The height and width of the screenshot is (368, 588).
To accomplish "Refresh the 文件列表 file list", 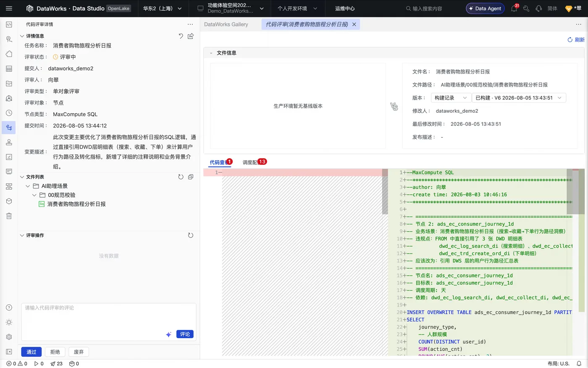I will [181, 177].
